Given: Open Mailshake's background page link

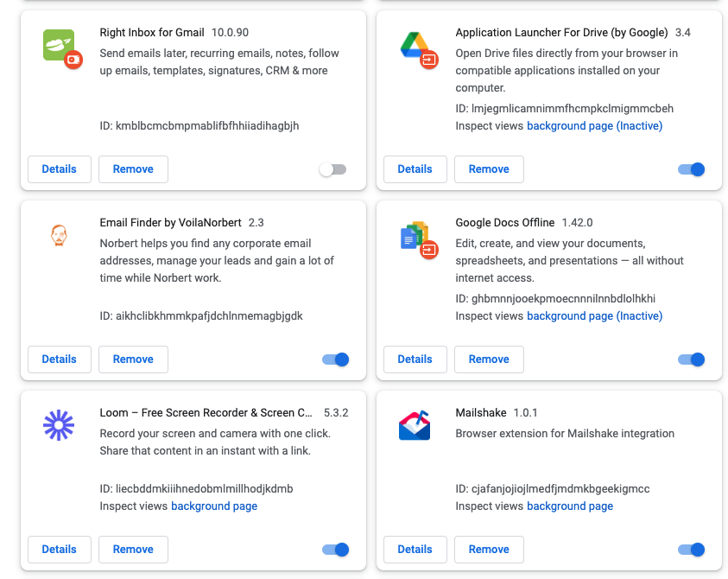Looking at the screenshot, I should tap(570, 506).
